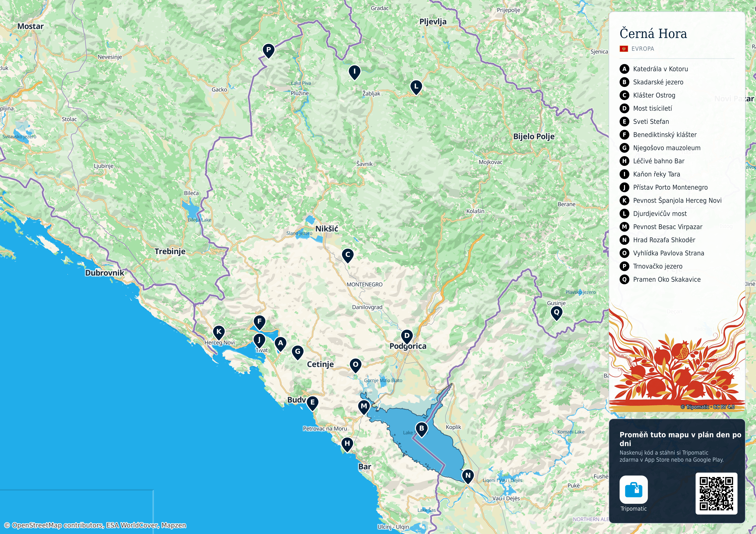Click legend entry Hrad Rozafa Shkodër
Image resolution: width=756 pixels, height=534 pixels.
[664, 240]
